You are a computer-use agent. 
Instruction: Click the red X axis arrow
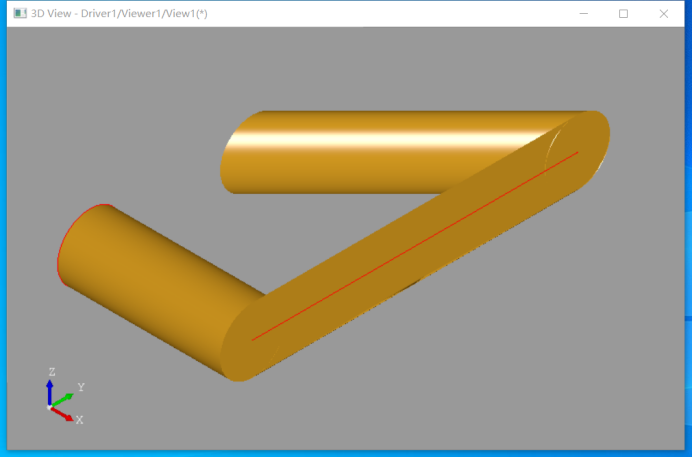tap(62, 414)
